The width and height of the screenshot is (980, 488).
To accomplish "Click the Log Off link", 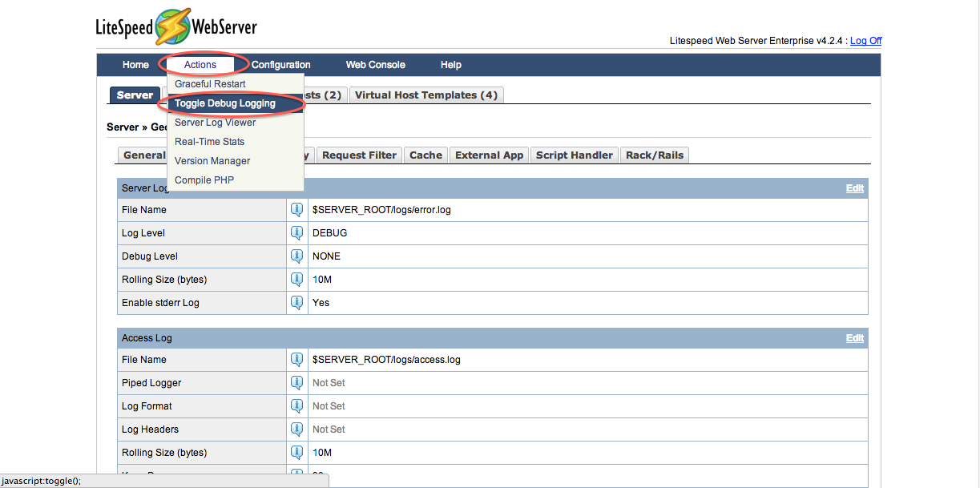I will pyautogui.click(x=865, y=41).
